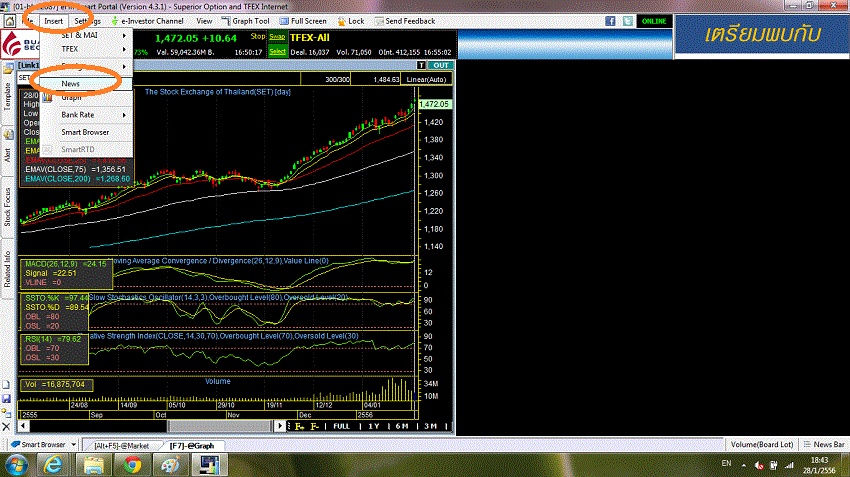850x477 pixels.
Task: Expand Bank Rate submenu
Action: pyautogui.click(x=86, y=115)
